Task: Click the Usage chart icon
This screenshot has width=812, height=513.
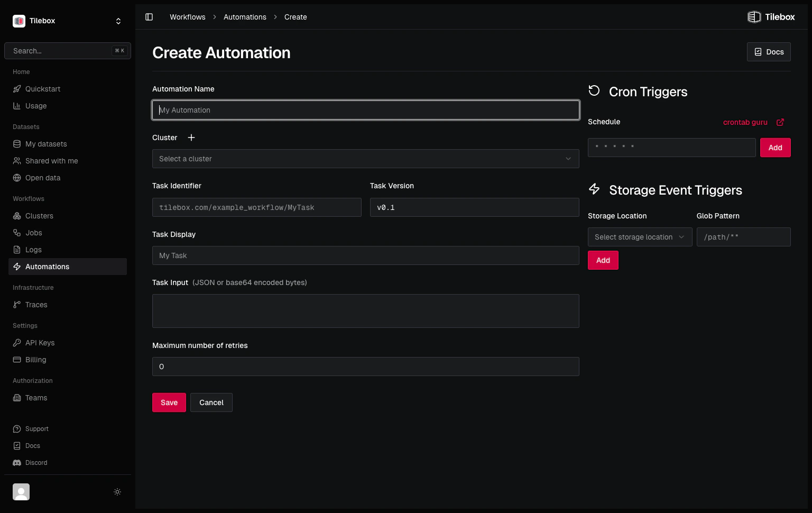Action: tap(17, 106)
